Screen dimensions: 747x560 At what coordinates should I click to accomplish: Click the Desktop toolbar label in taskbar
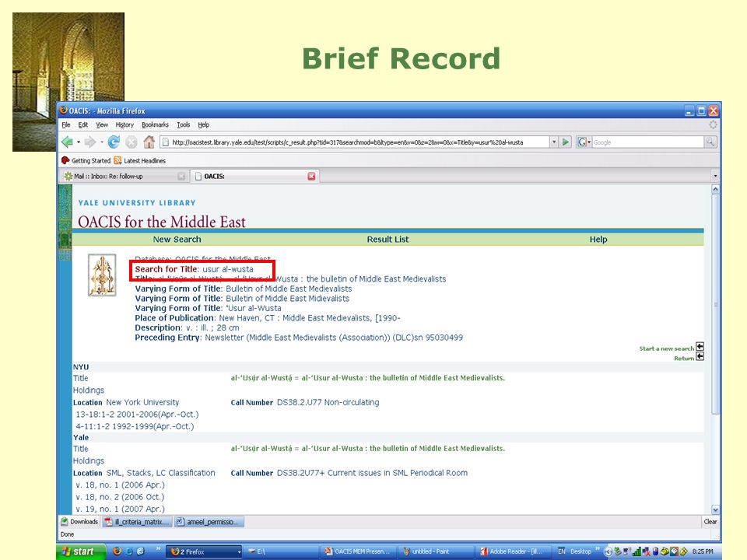click(580, 551)
